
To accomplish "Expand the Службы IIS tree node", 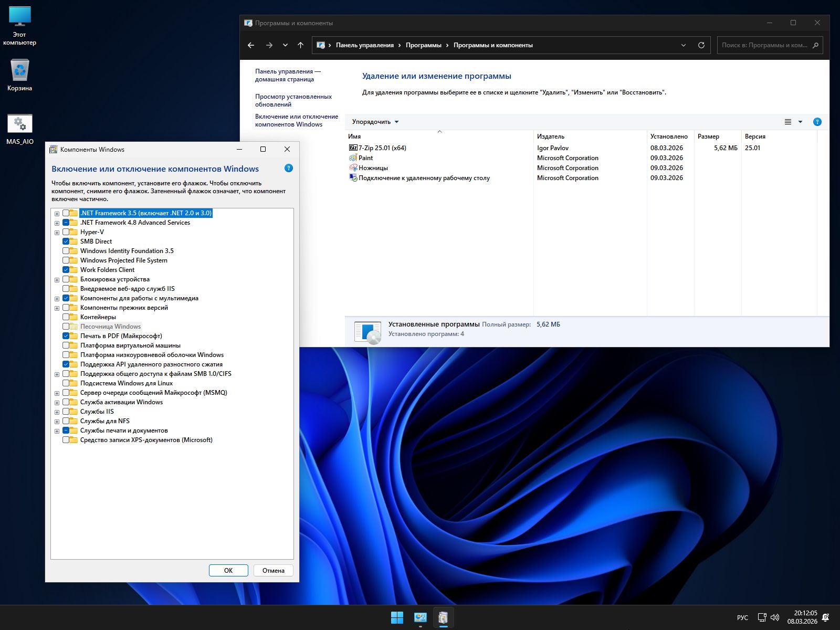I will tap(57, 412).
